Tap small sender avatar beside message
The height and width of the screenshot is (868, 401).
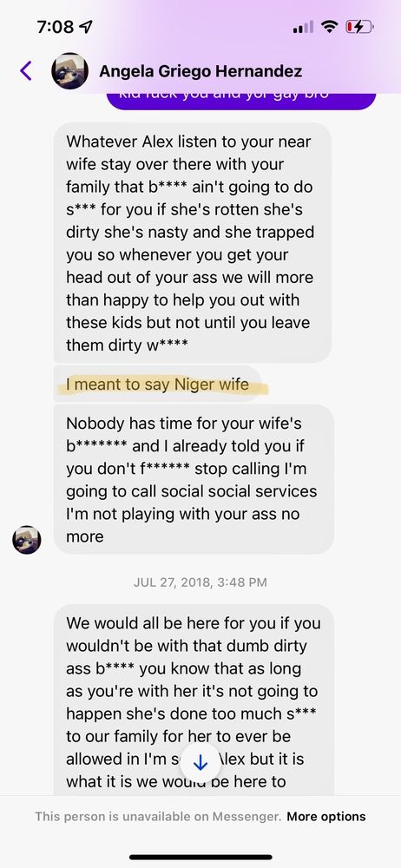[27, 540]
